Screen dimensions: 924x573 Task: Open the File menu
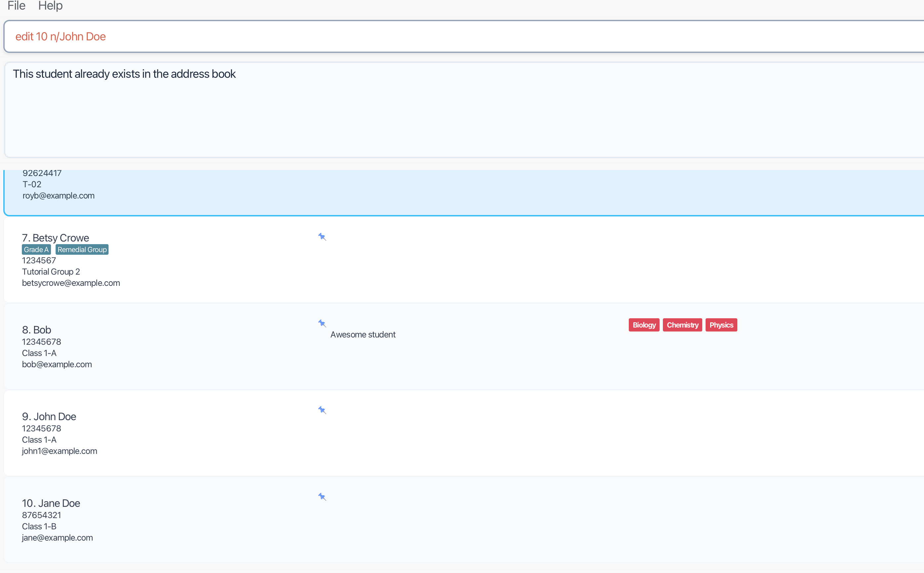click(x=16, y=6)
